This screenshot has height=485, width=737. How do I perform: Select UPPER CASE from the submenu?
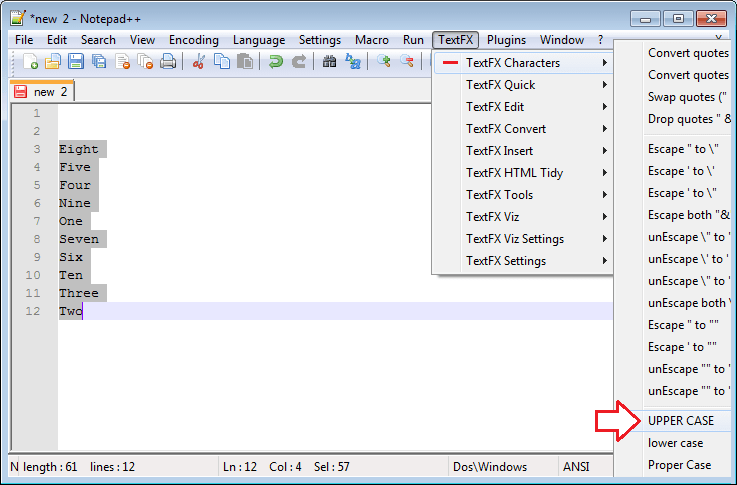pyautogui.click(x=680, y=421)
